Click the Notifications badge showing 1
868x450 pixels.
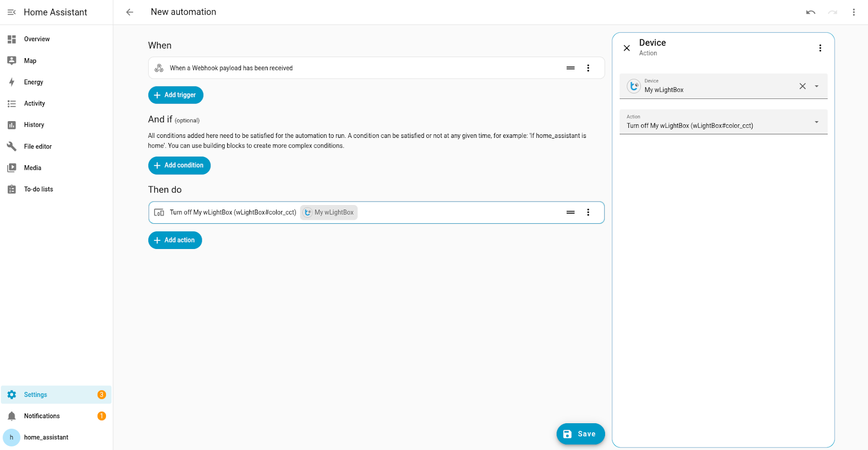[101, 416]
